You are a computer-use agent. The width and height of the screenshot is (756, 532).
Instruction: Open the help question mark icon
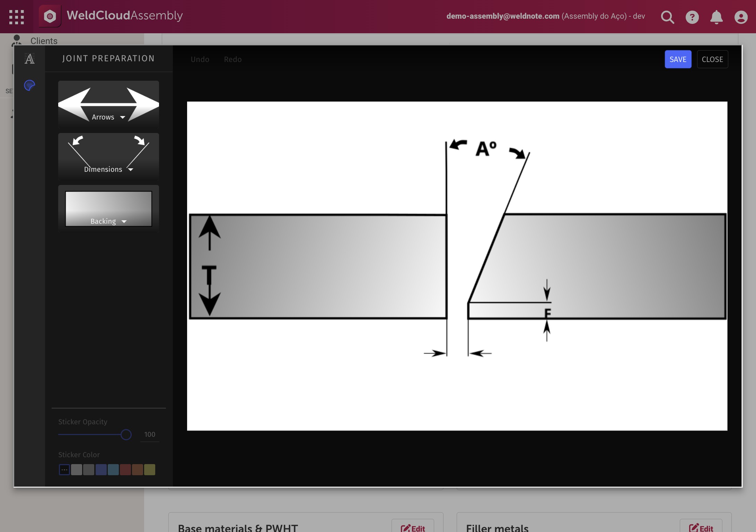[692, 17]
